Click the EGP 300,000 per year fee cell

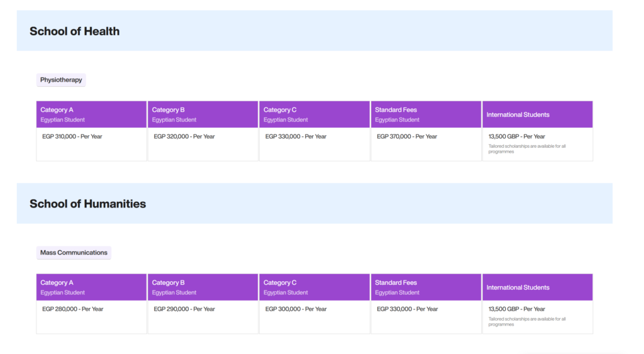[296, 309]
